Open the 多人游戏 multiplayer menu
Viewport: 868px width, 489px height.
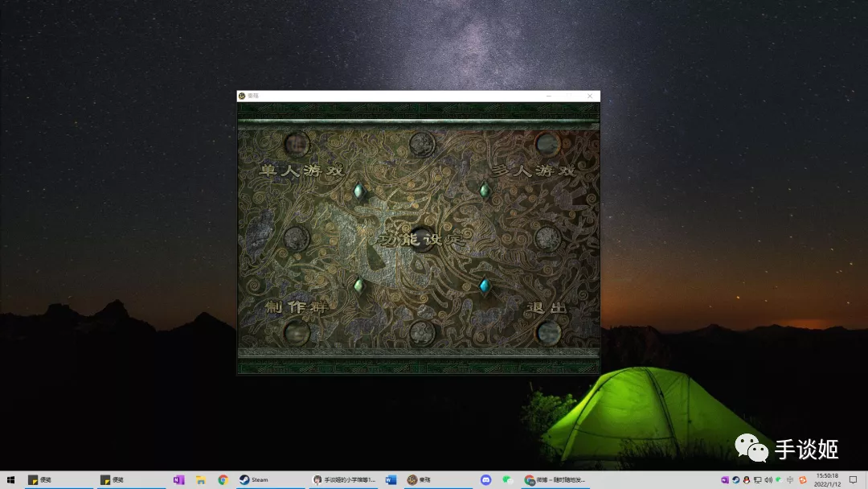click(x=534, y=171)
